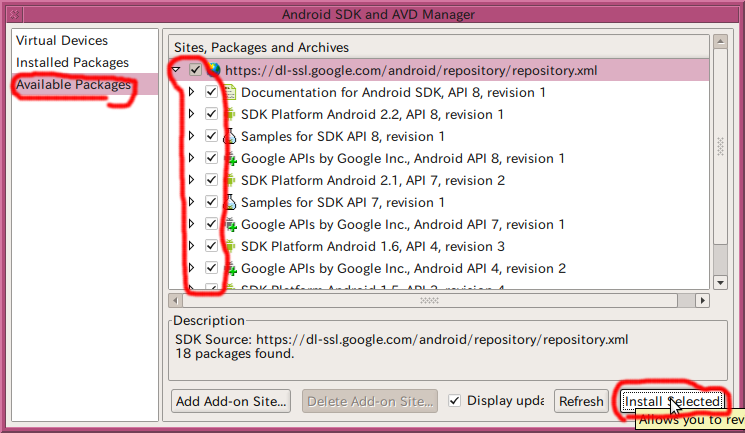Click the SDK Platform Android 2.1 icon
Screen dimensions: 745x433
point(230,180)
